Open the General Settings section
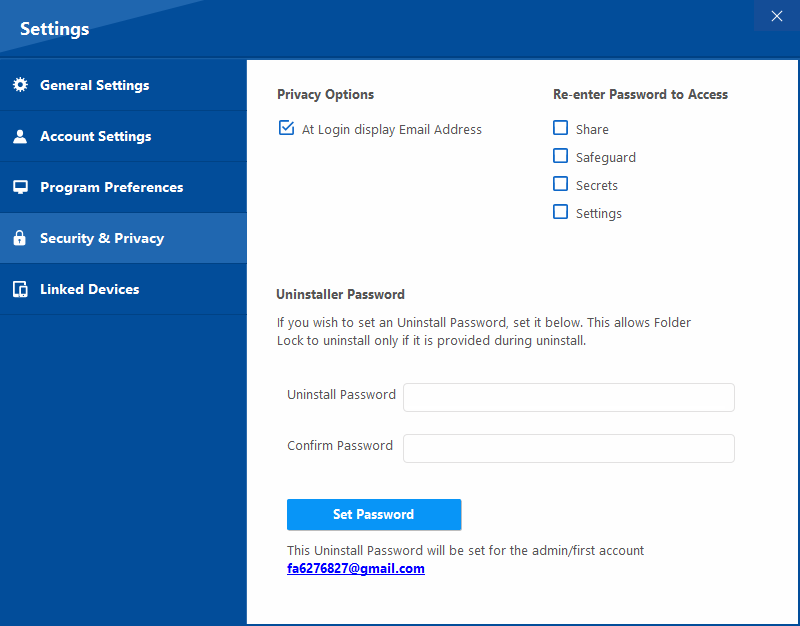The height and width of the screenshot is (626, 800). [x=123, y=85]
